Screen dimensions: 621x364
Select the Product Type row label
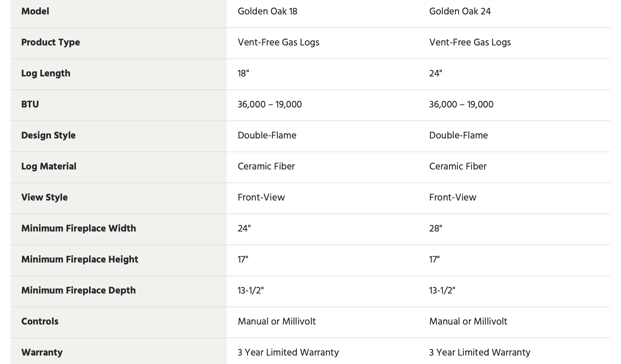(51, 42)
